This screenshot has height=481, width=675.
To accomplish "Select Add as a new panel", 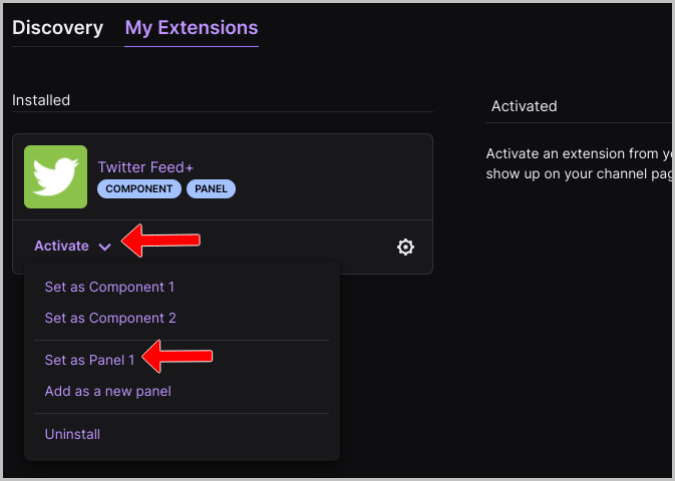I will click(108, 391).
